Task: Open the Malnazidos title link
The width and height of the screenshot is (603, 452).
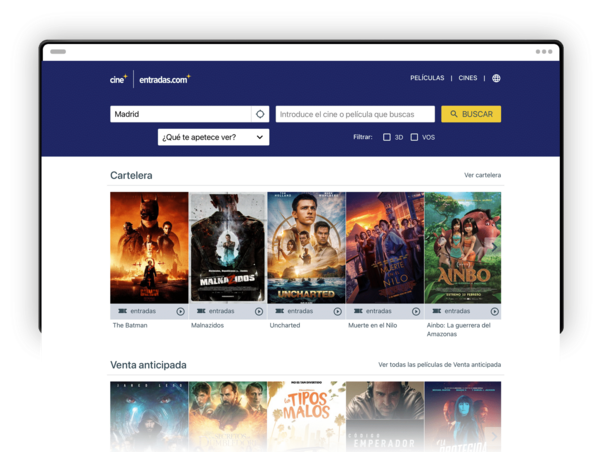Action: 207,325
